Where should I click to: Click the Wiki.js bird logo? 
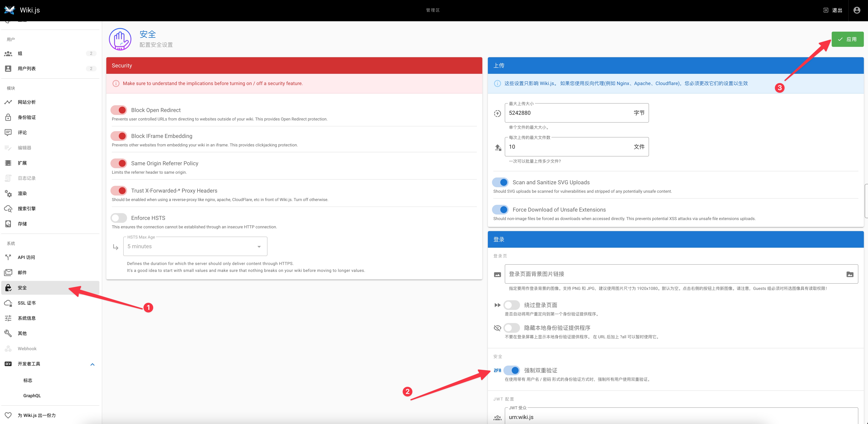(x=10, y=10)
